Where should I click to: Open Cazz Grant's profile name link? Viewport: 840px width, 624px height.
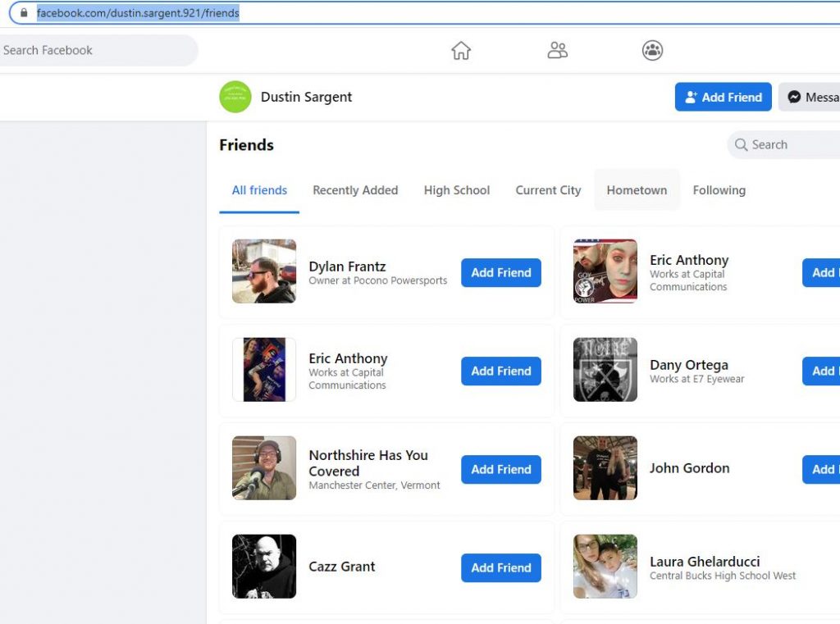tap(342, 566)
